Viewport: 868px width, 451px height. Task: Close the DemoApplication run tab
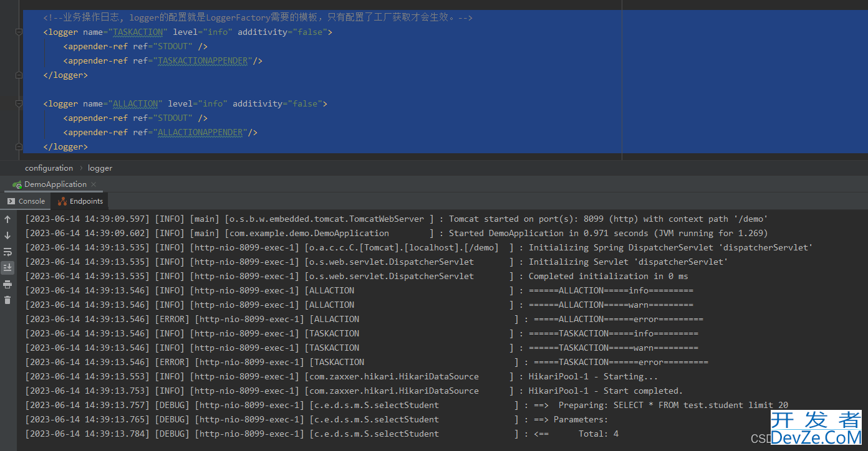(x=94, y=184)
